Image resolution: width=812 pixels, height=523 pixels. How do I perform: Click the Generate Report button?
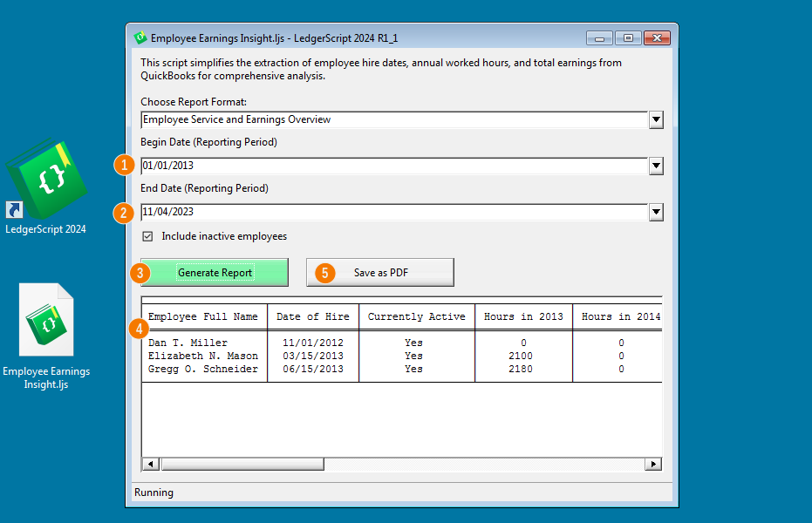[213, 272]
